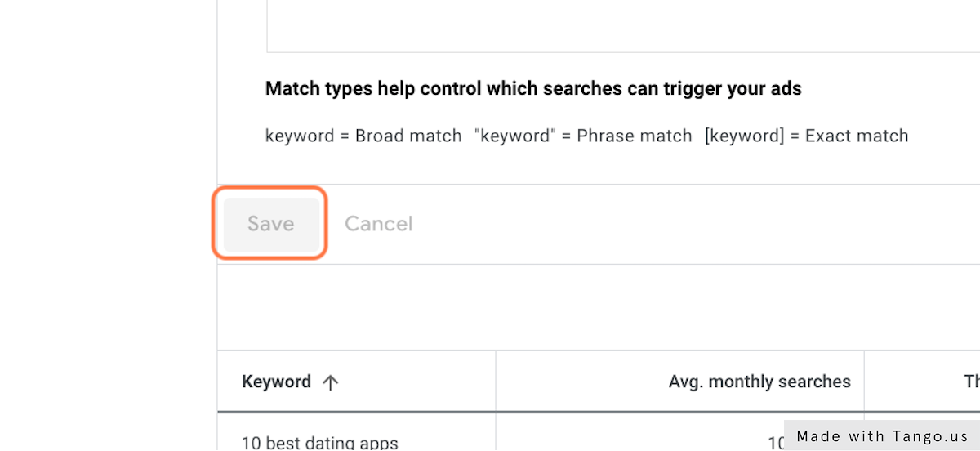Click the blank left margin panel
Viewport: 980px width, 451px height.
coord(106,245)
